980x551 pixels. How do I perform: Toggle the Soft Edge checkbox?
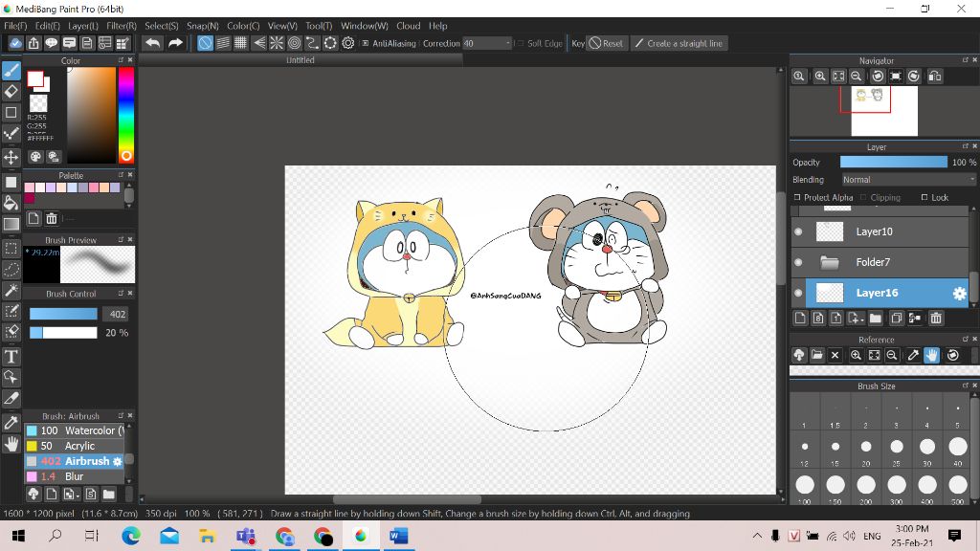520,43
